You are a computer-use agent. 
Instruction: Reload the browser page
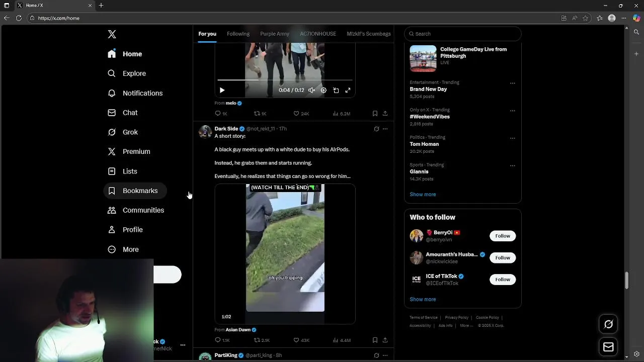pyautogui.click(x=19, y=18)
